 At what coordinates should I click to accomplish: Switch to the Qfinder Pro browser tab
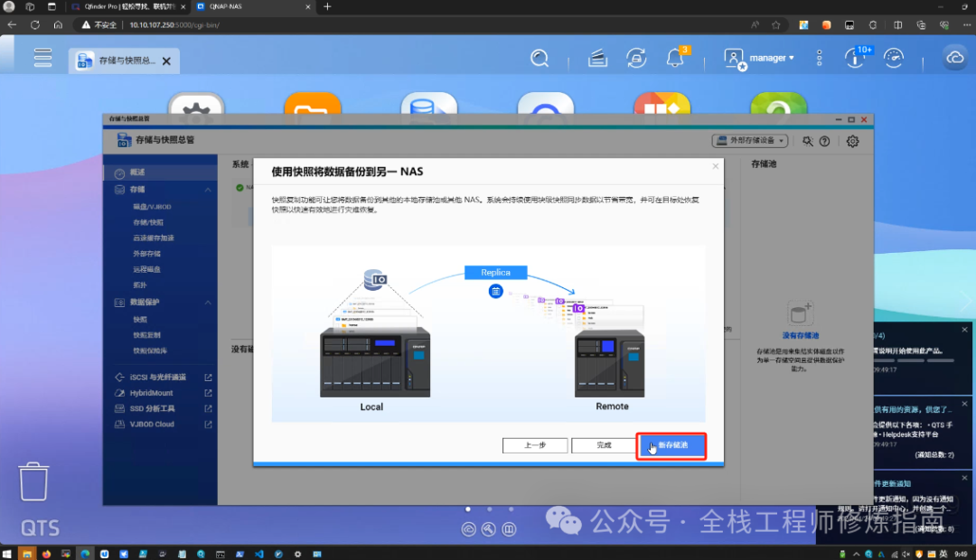point(127,7)
